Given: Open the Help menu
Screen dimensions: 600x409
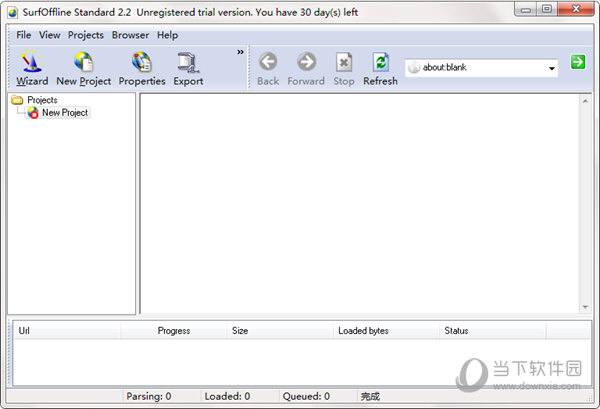Looking at the screenshot, I should [x=167, y=35].
